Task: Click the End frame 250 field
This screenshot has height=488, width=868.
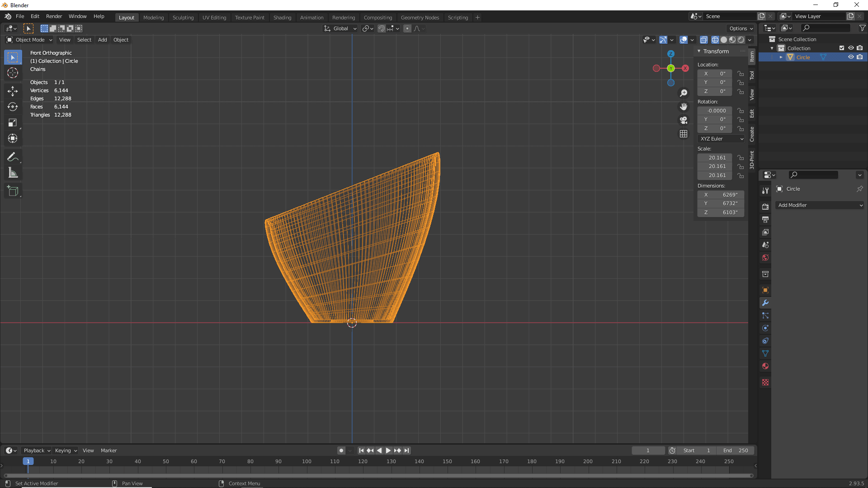Action: (736, 450)
